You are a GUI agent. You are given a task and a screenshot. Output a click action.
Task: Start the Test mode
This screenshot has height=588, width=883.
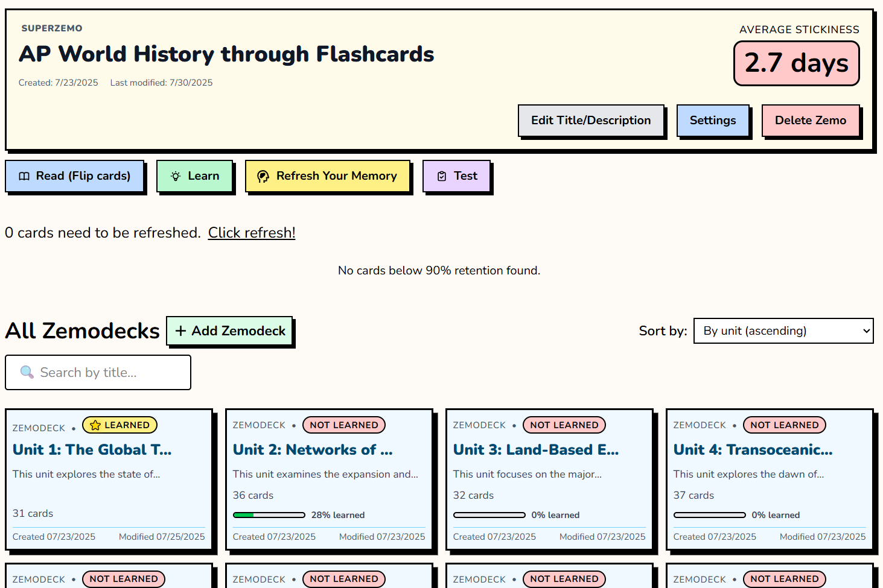click(x=457, y=176)
